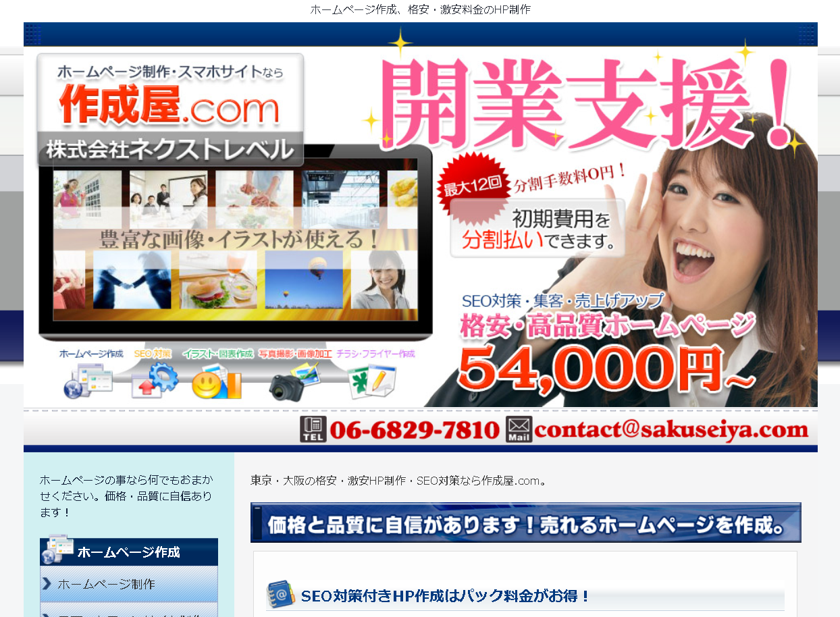Open the ホームページ制作 sidebar link
This screenshot has width=840, height=617.
(x=129, y=584)
